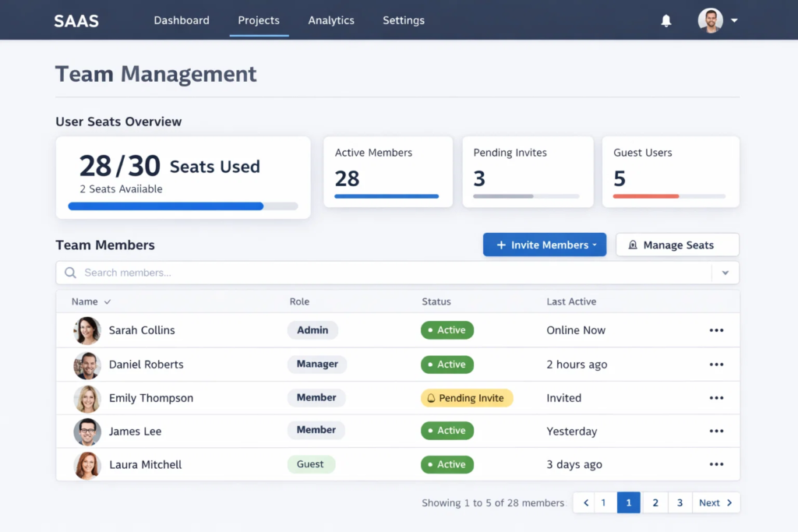Go to the Next page
Viewport: 798px width, 532px height.
(x=715, y=502)
